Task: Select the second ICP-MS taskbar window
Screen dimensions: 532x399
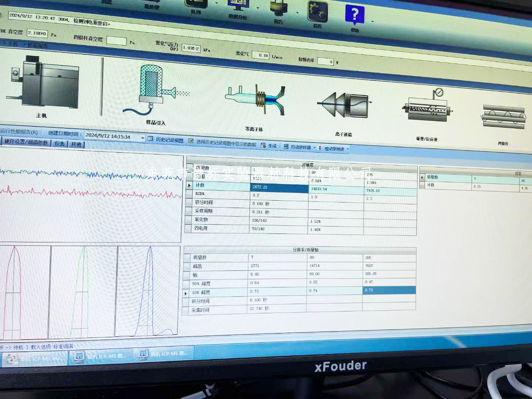Action: (100, 357)
